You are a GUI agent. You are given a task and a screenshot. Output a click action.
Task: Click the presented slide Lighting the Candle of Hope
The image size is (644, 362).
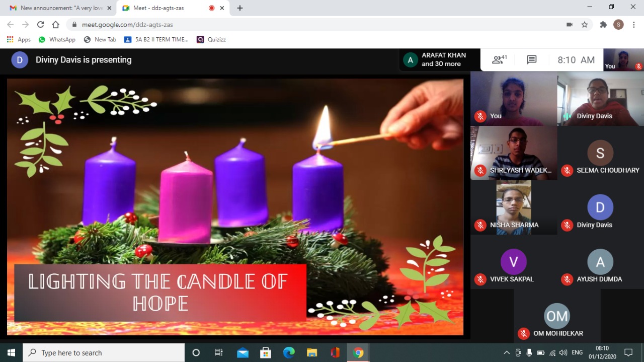[x=235, y=206]
